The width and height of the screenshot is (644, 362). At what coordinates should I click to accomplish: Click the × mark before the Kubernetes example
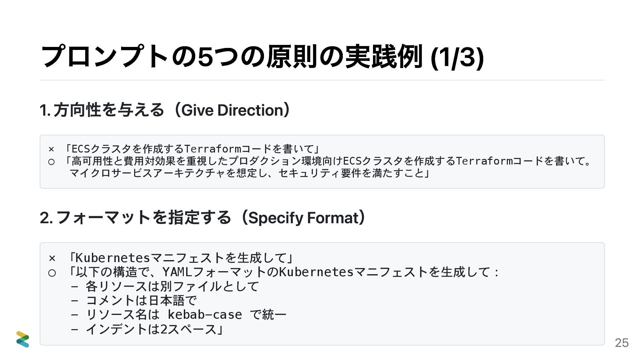52,258
